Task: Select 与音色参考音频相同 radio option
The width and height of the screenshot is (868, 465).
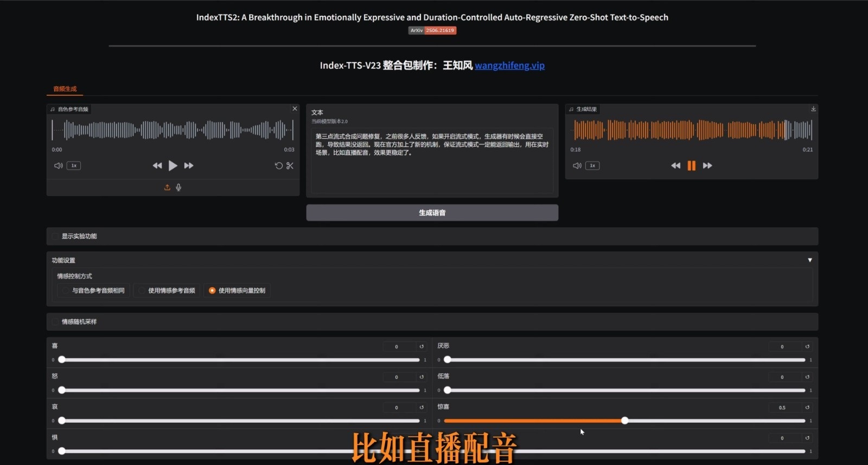Action: coord(66,291)
